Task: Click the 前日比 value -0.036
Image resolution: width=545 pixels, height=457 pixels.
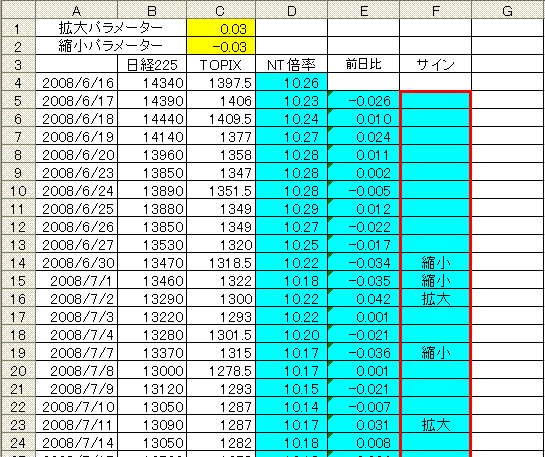Action: [364, 353]
